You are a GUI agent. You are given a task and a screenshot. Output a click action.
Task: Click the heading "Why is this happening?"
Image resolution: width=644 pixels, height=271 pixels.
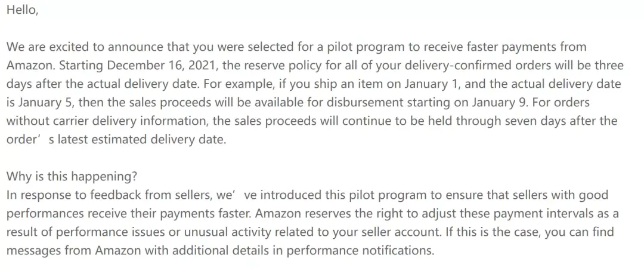point(72,177)
